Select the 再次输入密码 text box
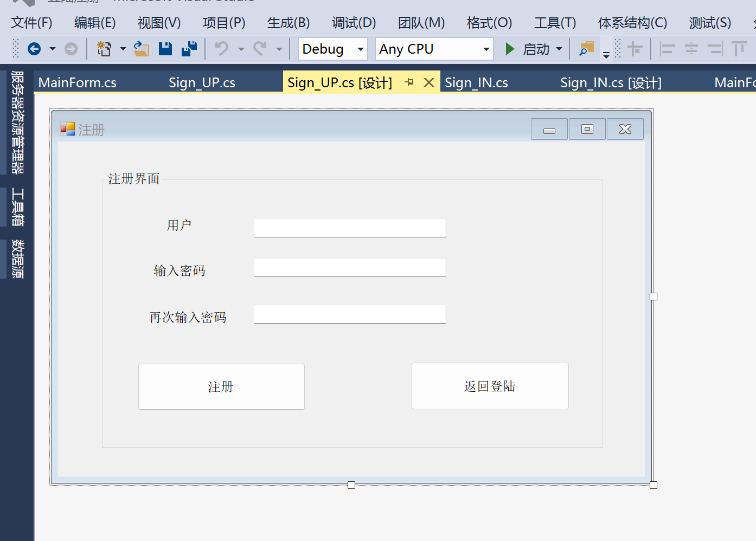The height and width of the screenshot is (541, 756). [350, 314]
